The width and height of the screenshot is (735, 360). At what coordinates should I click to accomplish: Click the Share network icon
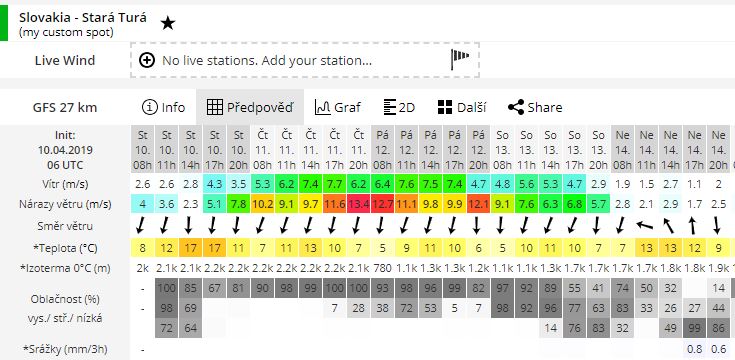pos(516,107)
